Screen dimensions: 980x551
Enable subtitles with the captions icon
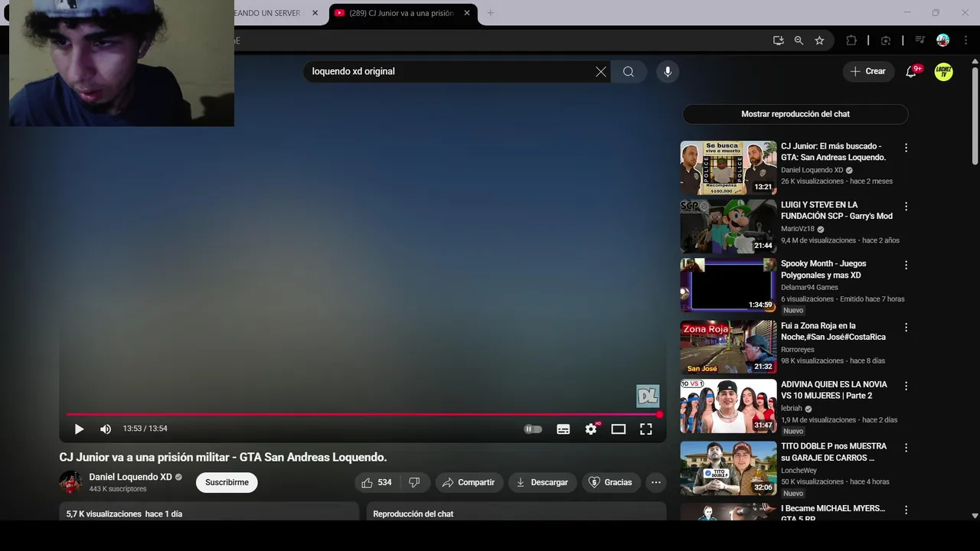563,429
